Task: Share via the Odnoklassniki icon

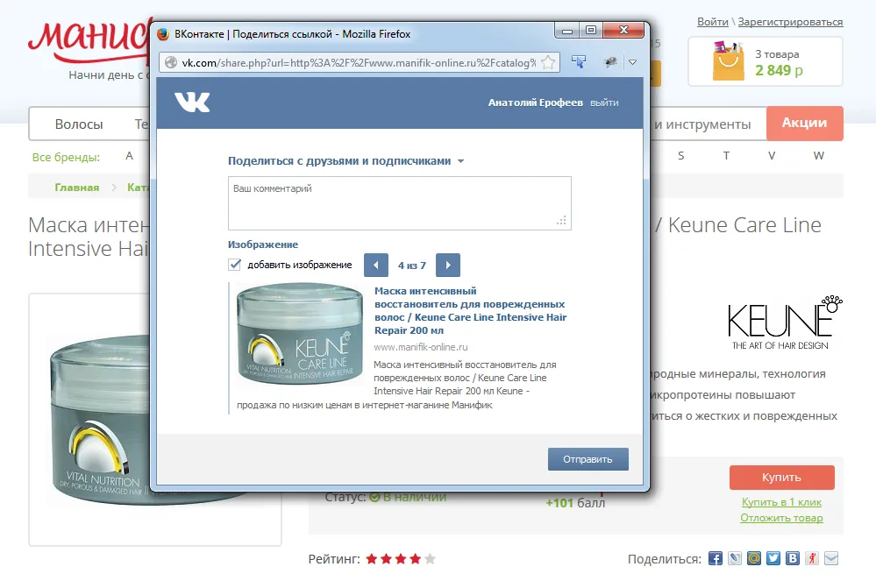Action: click(x=812, y=558)
